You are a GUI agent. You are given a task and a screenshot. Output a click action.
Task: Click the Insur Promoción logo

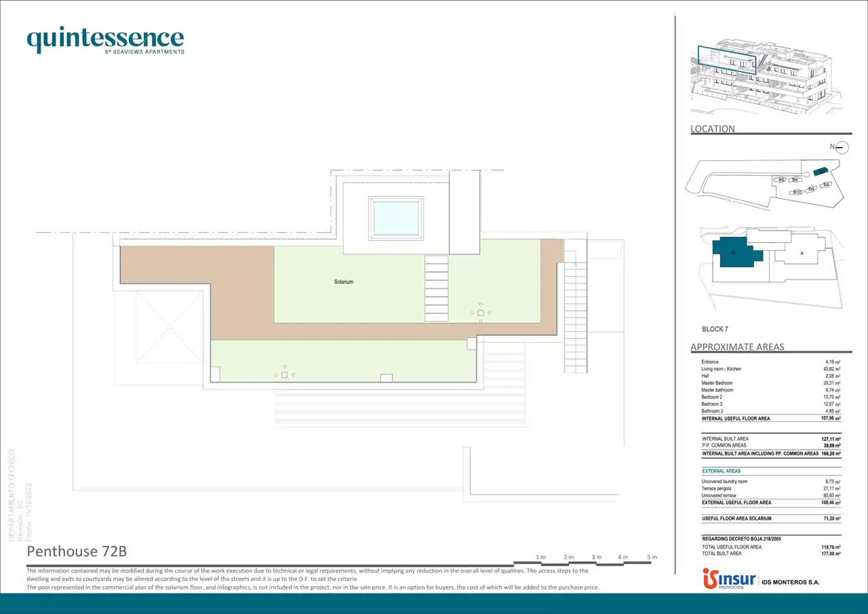click(728, 579)
